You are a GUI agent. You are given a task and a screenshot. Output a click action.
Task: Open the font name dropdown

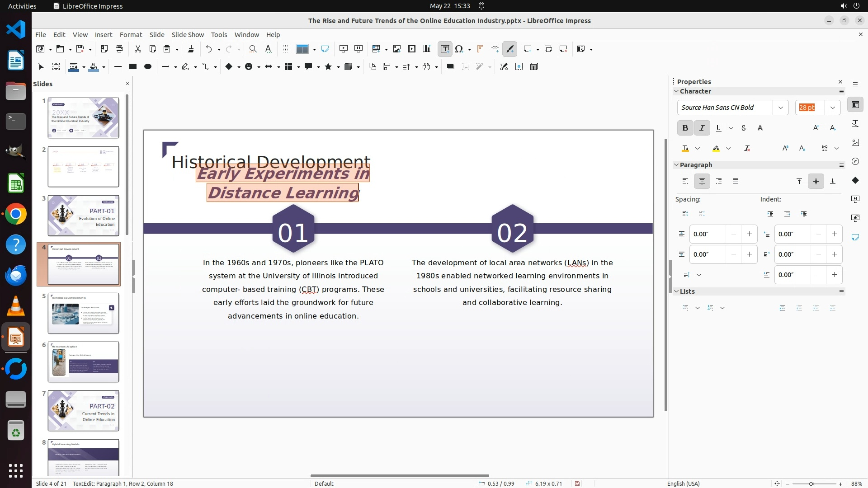pyautogui.click(x=780, y=108)
